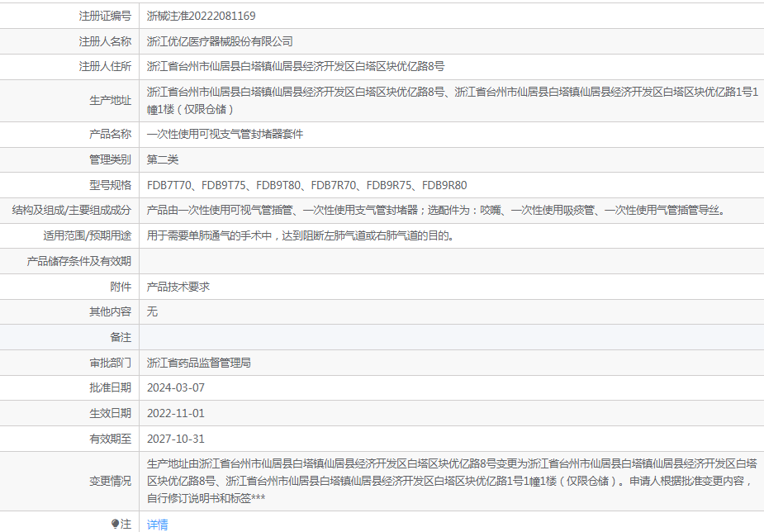The height and width of the screenshot is (532, 764).
Task: Click the 产品名称 label
Action: point(110,134)
